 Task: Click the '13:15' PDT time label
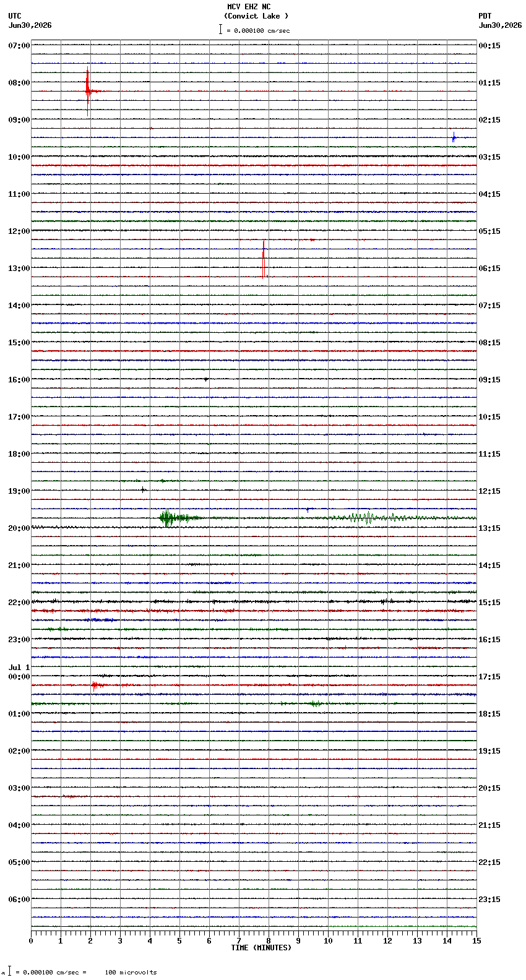point(489,528)
